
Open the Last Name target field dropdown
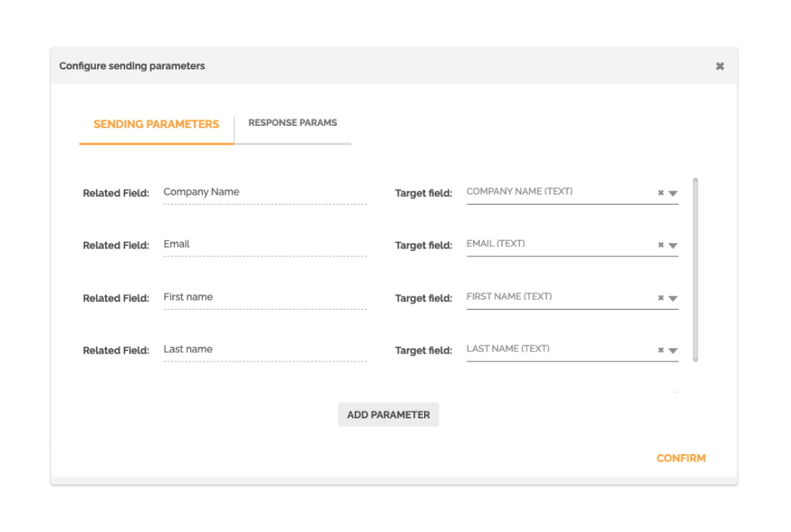click(674, 349)
